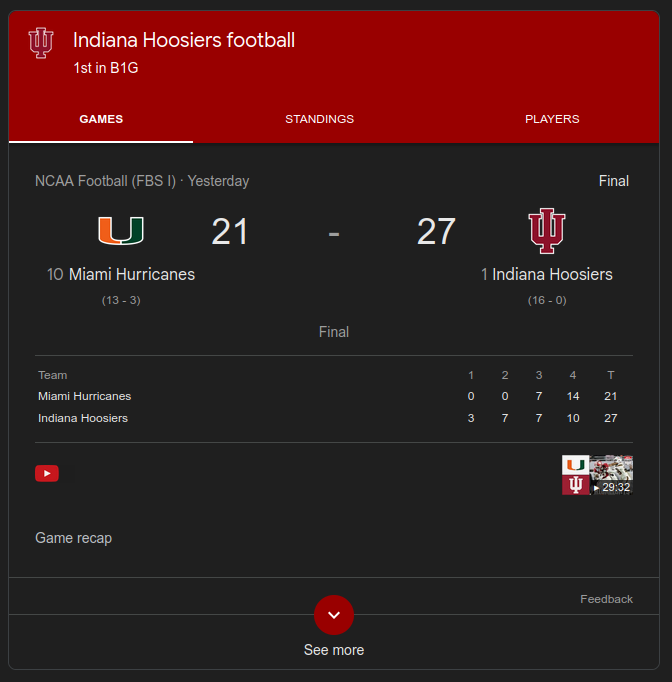Viewport: 672px width, 682px height.
Task: Select Indiana Hoosiers row in the score table
Action: 83,418
